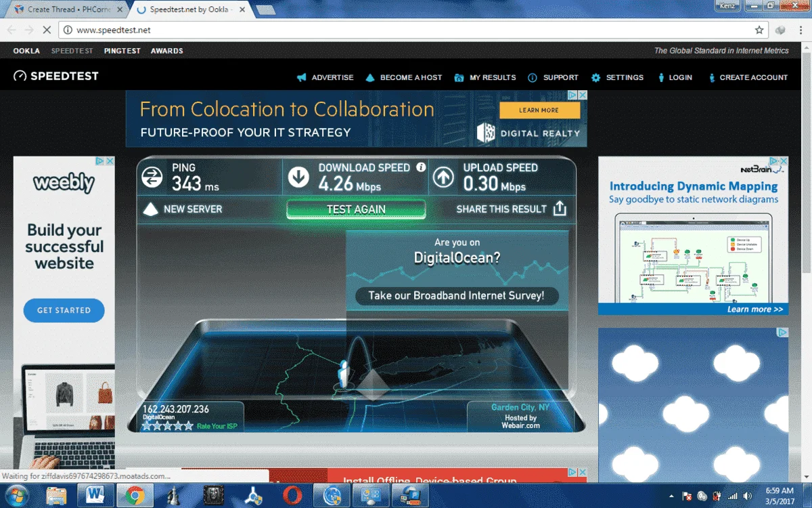Click the address bar URL field
Viewport: 812px width, 508px height.
click(413, 30)
